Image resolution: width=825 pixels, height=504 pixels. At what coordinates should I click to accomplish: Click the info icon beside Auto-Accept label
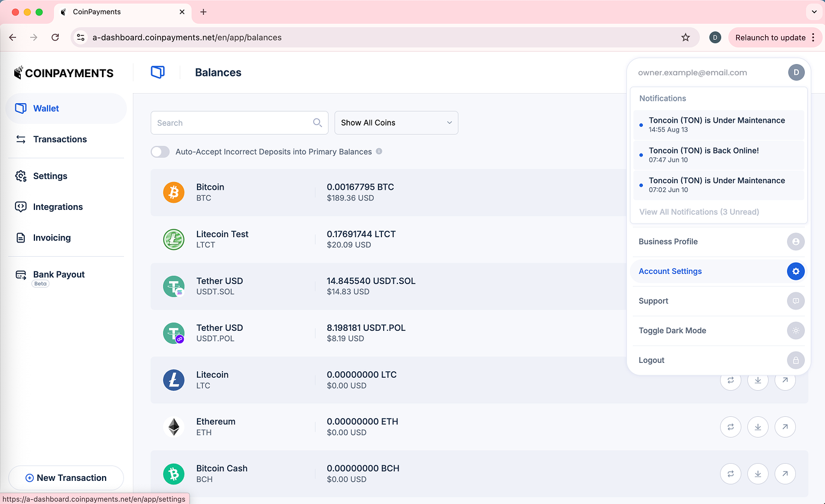coord(379,151)
